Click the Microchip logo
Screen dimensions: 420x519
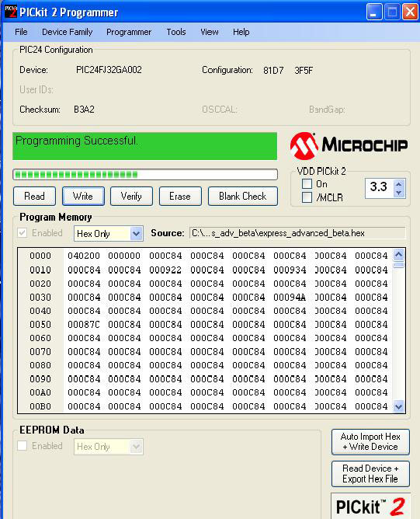pyautogui.click(x=349, y=146)
